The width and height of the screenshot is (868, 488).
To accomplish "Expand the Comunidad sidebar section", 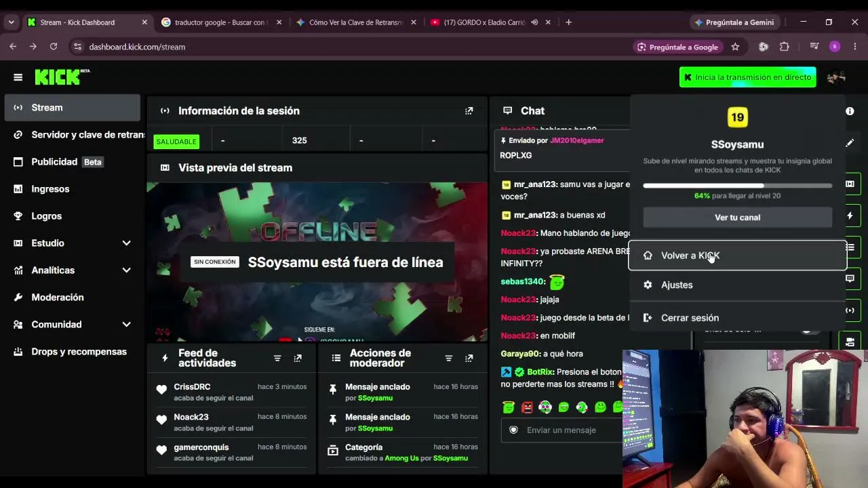I will pos(126,324).
